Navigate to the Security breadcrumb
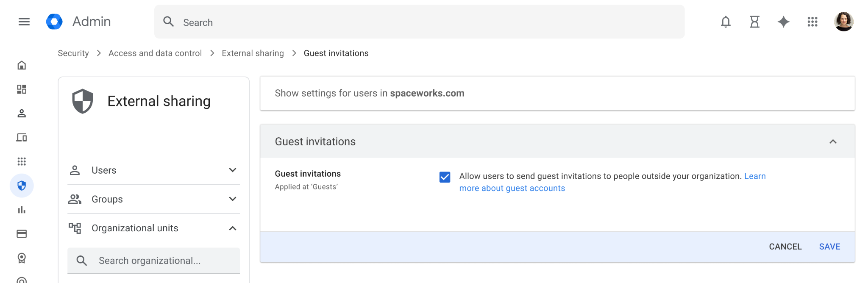Viewport: 868px width, 283px height. 73,53
